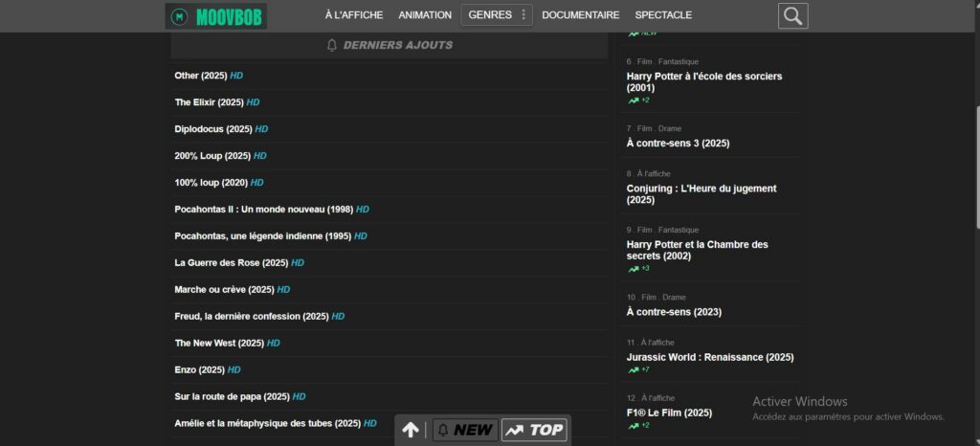Open Conjuring : L'Heure du jugement
The height and width of the screenshot is (446, 980).
pos(701,194)
